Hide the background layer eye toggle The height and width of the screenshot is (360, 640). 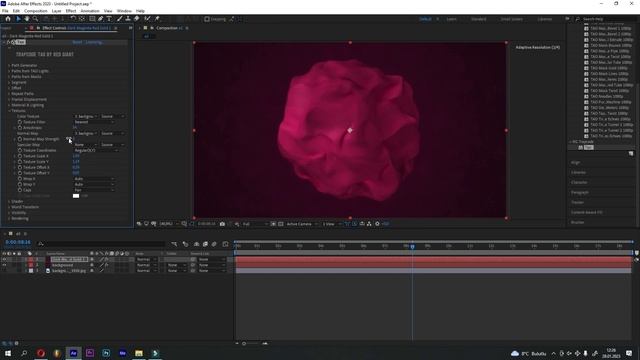pos(4,265)
